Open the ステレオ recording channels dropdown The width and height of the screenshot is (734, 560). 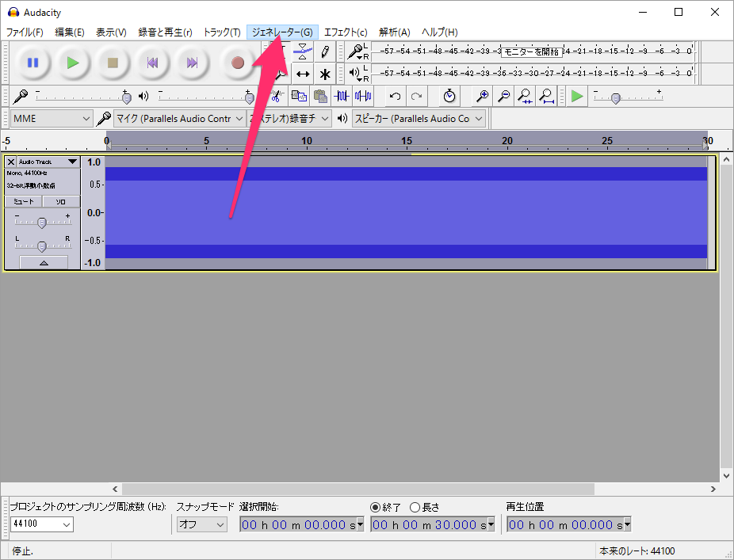point(289,119)
